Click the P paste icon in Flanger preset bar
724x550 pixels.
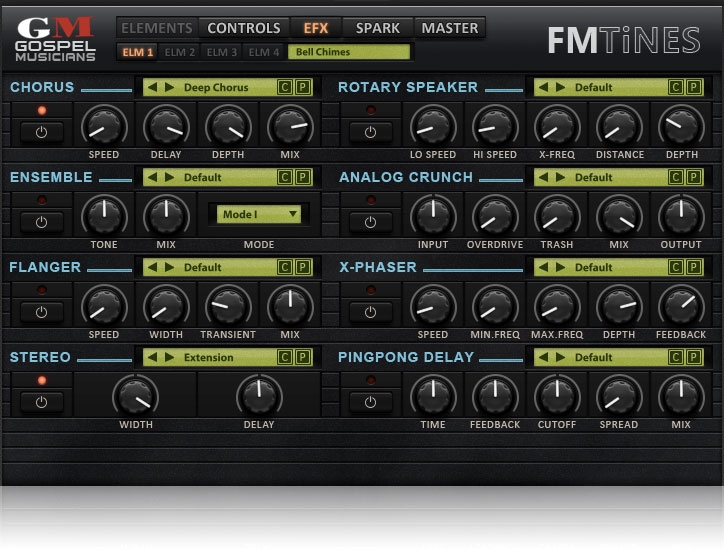click(x=303, y=267)
